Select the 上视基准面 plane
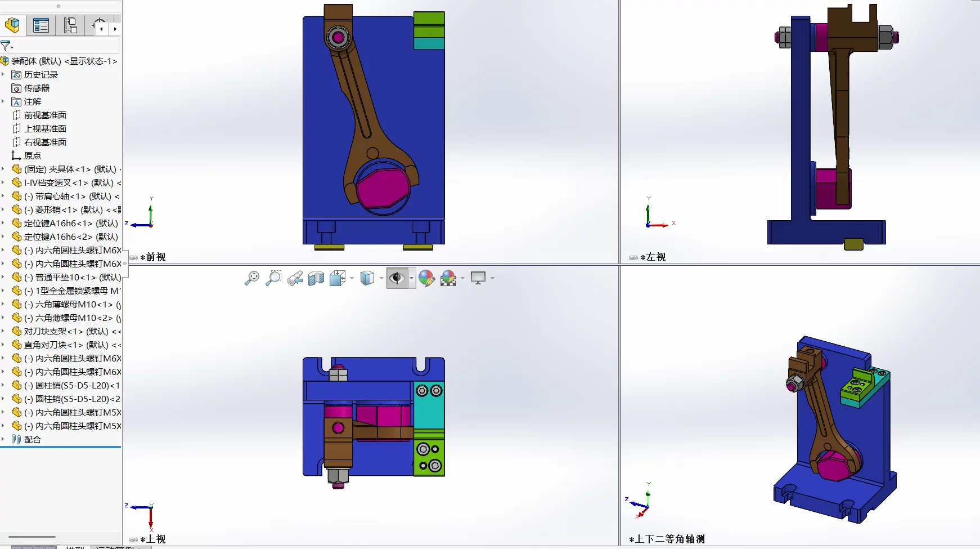This screenshot has width=980, height=549. [x=45, y=128]
